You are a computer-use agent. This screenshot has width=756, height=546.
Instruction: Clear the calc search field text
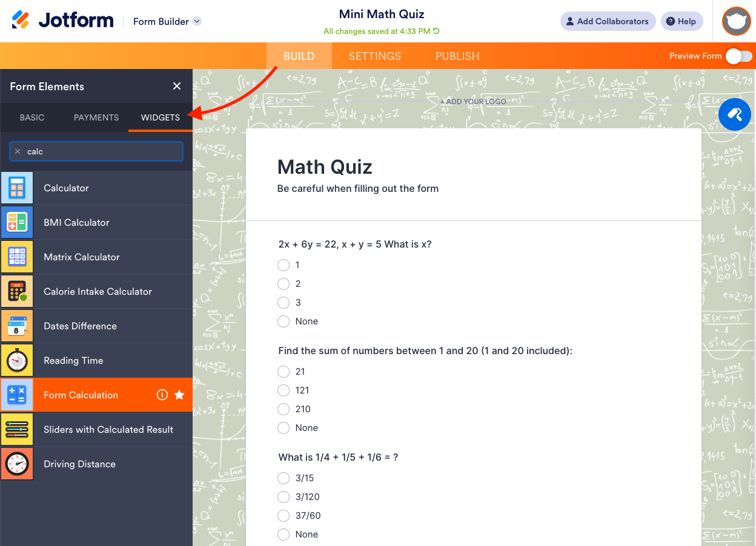[18, 151]
